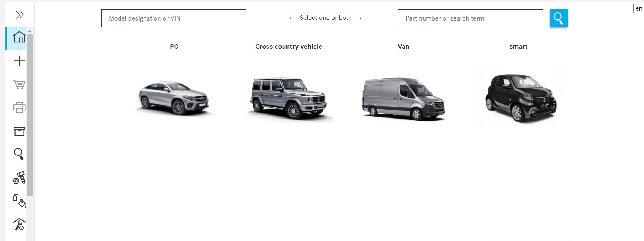This screenshot has height=241, width=644.
Task: Select the printer icon in sidebar
Action: click(19, 108)
